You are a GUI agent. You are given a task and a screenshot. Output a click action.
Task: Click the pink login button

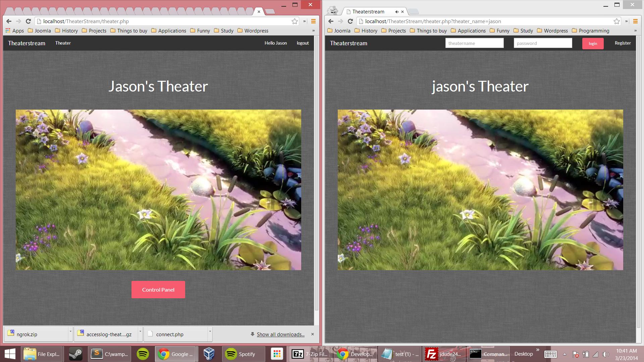coord(593,44)
